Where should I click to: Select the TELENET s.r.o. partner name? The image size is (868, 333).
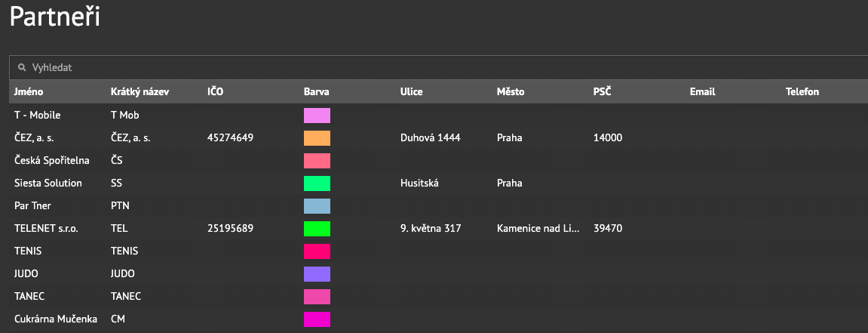tap(47, 228)
